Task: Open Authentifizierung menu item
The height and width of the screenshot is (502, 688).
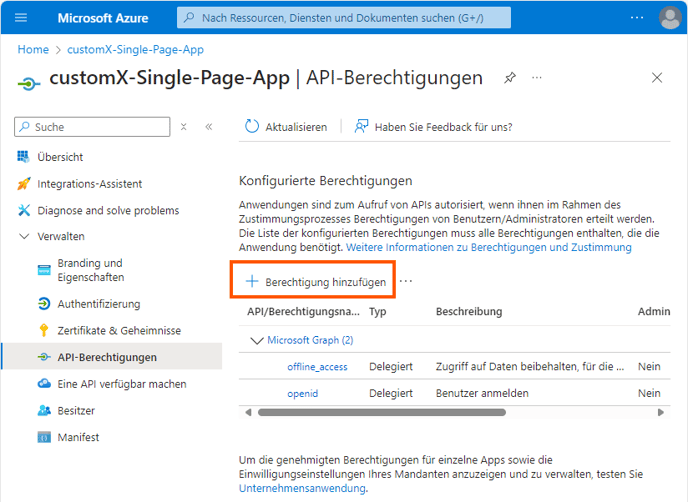Action: point(99,304)
